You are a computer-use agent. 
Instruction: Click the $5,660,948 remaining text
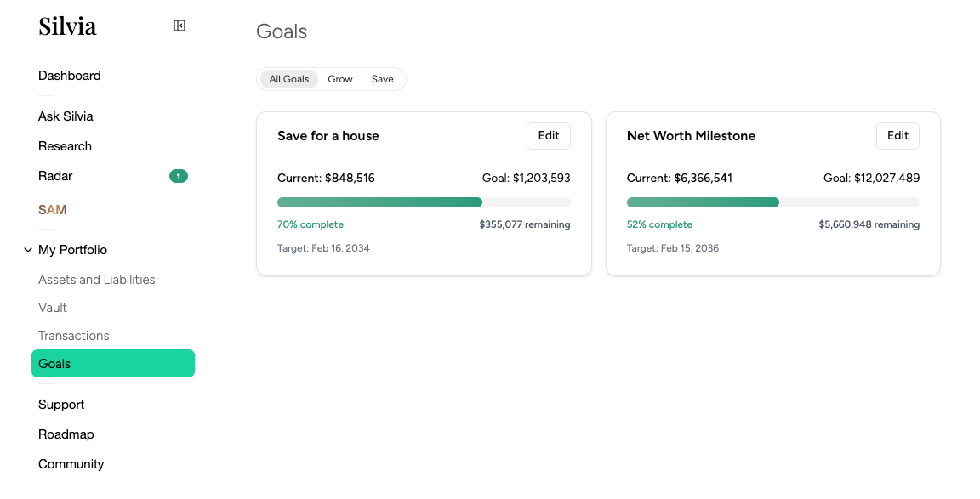point(869,224)
